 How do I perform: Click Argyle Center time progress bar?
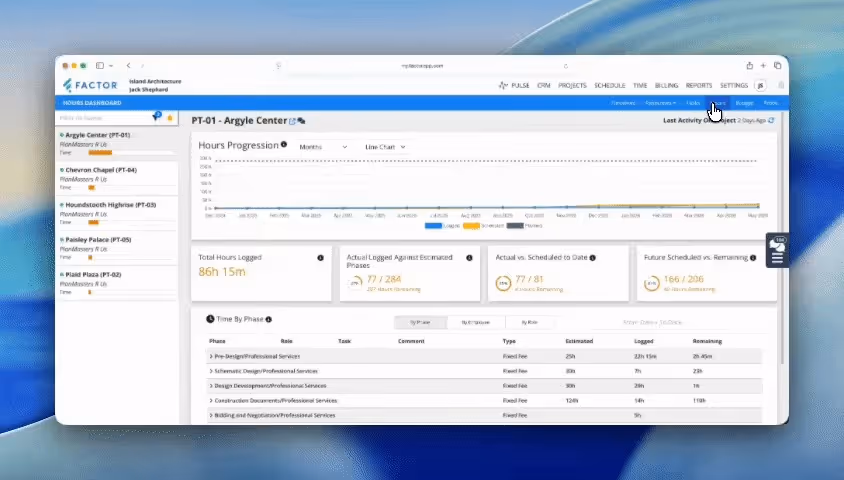point(131,153)
